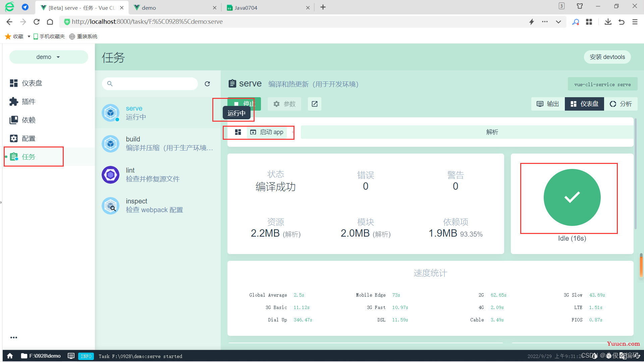Open the task in external link icon
Screen dimensions: 644x362
coord(315,104)
